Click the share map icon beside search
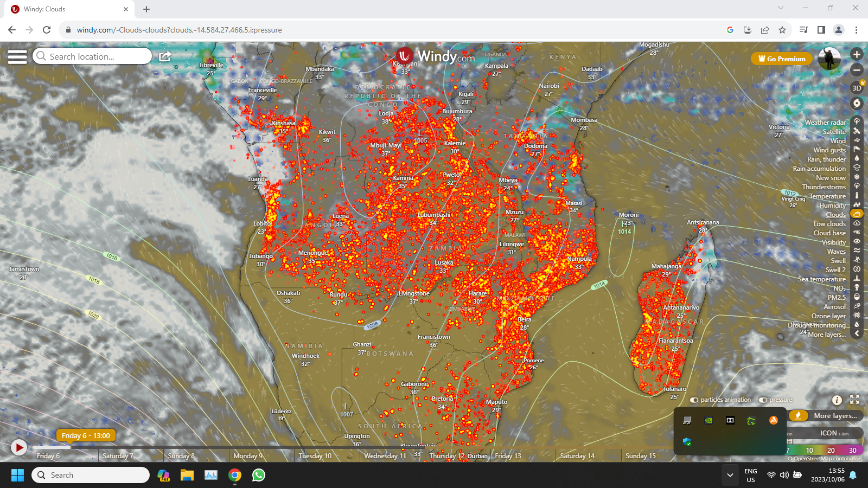The height and width of the screenshot is (488, 868). (165, 56)
